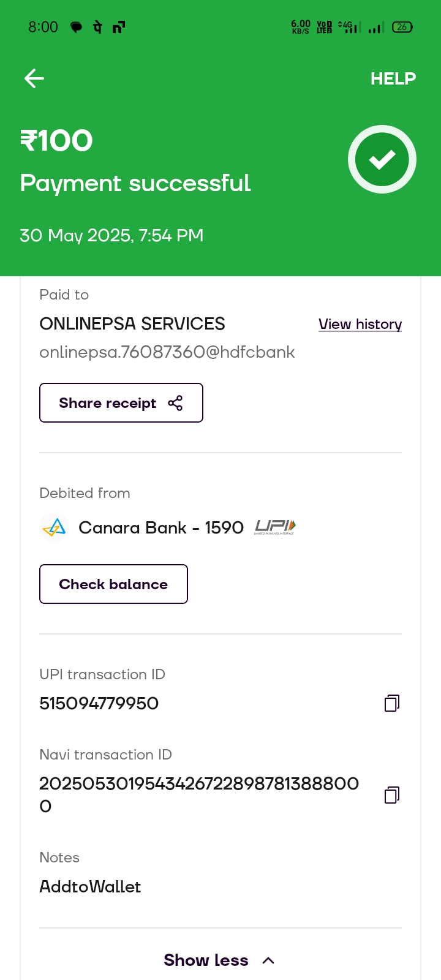Tap the AddtoWallet note text
The width and height of the screenshot is (441, 980).
point(90,886)
